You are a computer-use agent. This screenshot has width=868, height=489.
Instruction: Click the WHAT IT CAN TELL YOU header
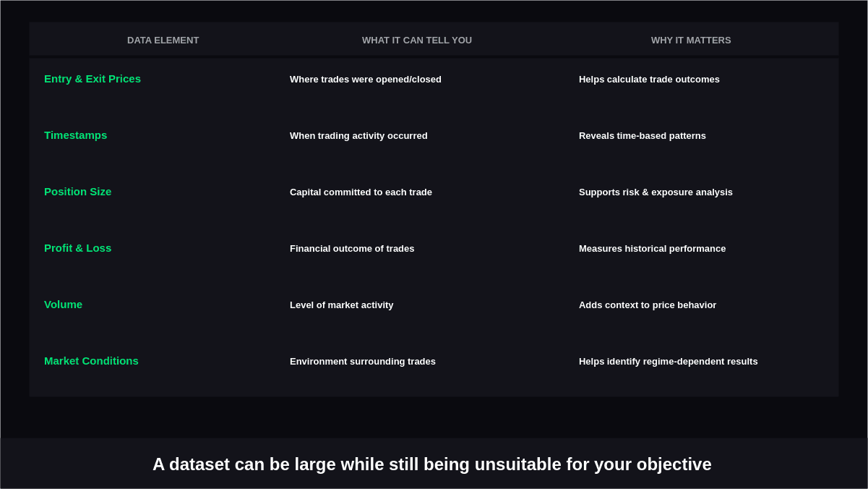pyautogui.click(x=417, y=41)
